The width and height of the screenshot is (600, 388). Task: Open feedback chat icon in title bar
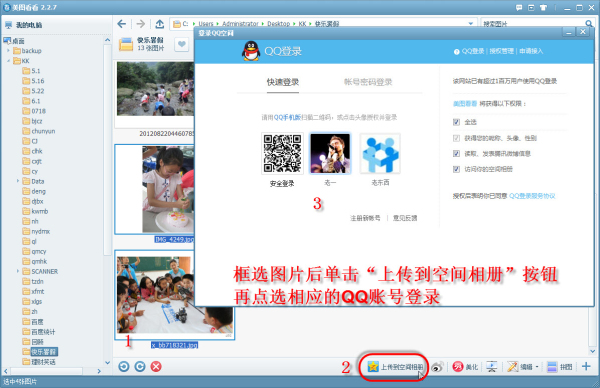coord(519,7)
